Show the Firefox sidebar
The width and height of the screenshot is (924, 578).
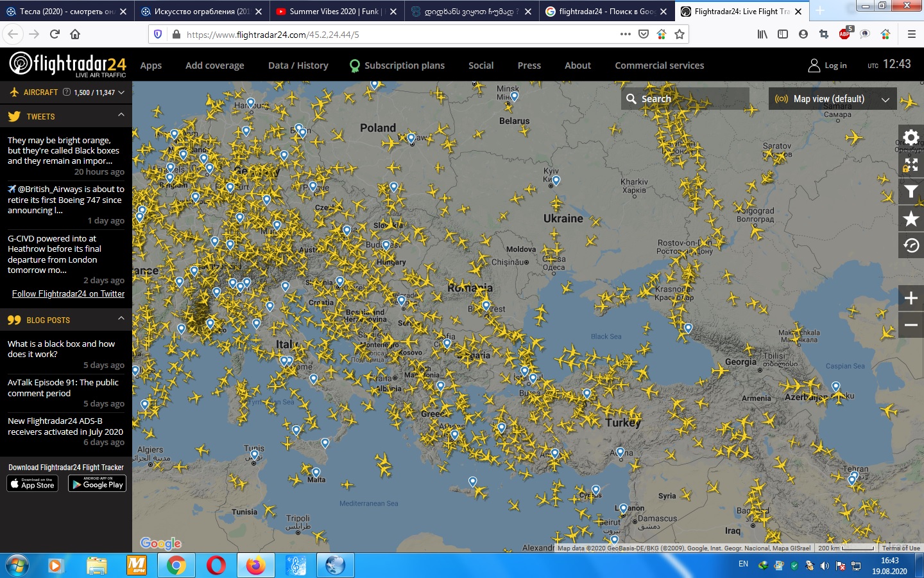[x=783, y=34]
